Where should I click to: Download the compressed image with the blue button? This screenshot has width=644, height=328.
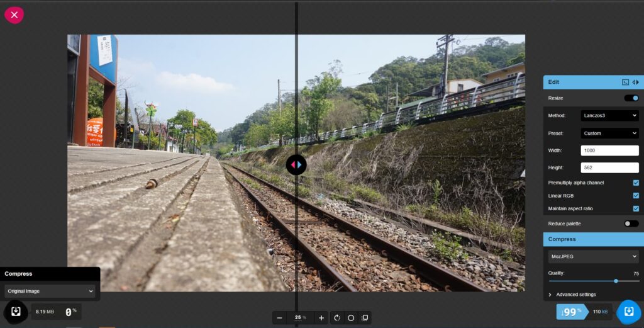tap(628, 312)
